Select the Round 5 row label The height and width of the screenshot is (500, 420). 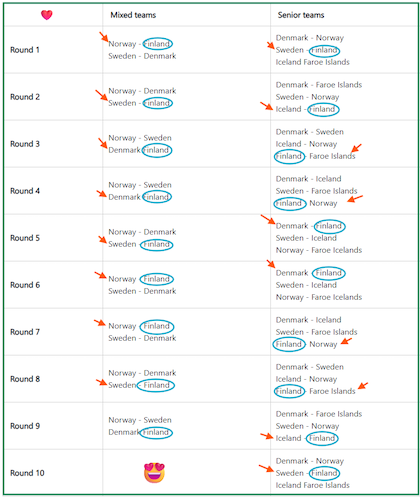(x=25, y=238)
